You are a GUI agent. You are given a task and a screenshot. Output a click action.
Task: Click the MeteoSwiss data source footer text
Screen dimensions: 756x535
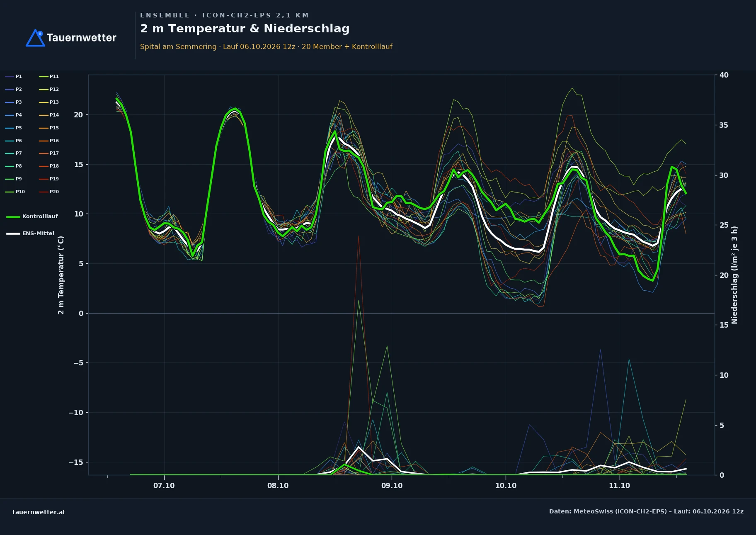pyautogui.click(x=646, y=511)
